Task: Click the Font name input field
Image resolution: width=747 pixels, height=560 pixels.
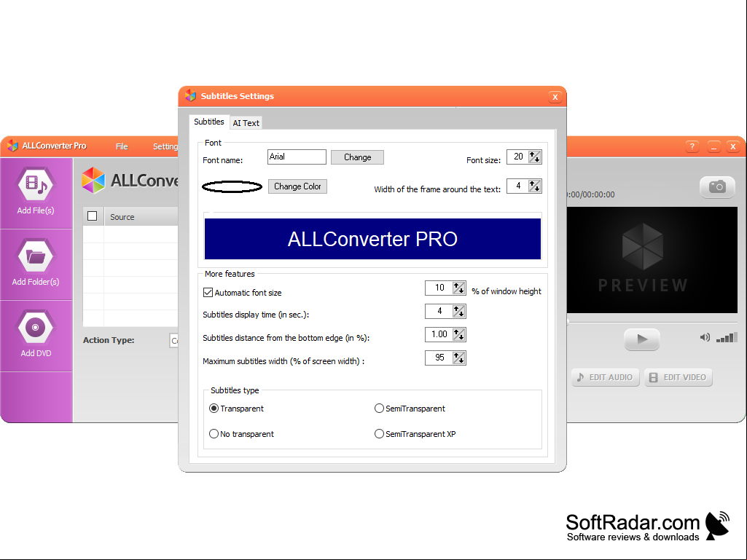Action: tap(297, 157)
